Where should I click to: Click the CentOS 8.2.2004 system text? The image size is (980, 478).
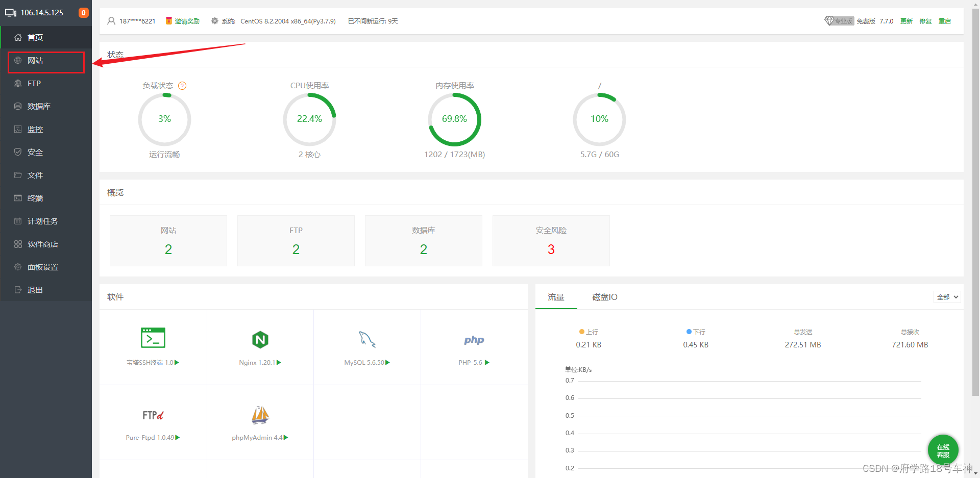click(288, 21)
